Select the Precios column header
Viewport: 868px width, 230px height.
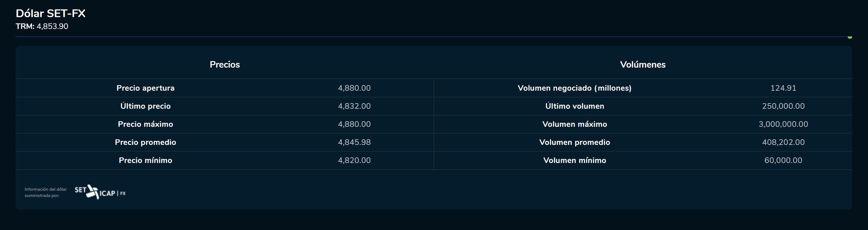[224, 65]
